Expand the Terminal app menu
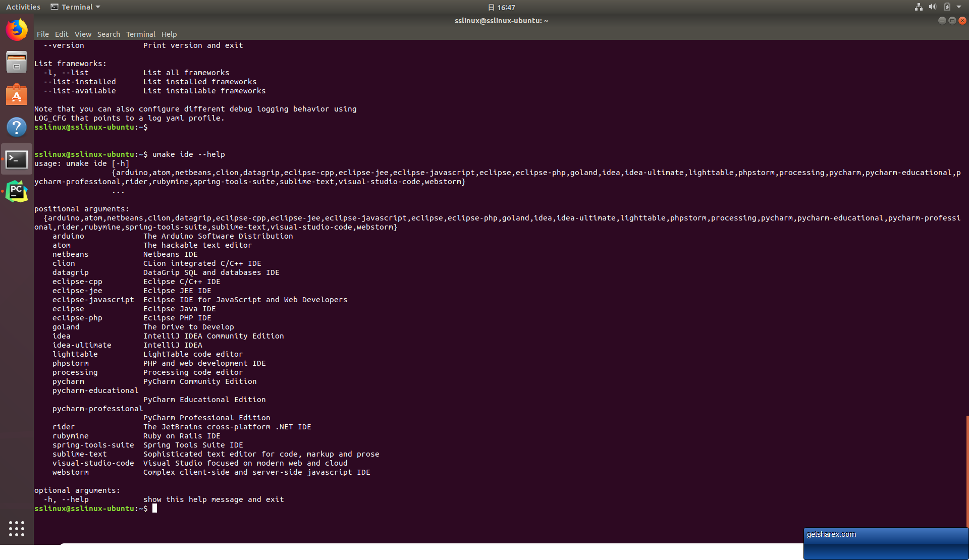 tap(76, 7)
